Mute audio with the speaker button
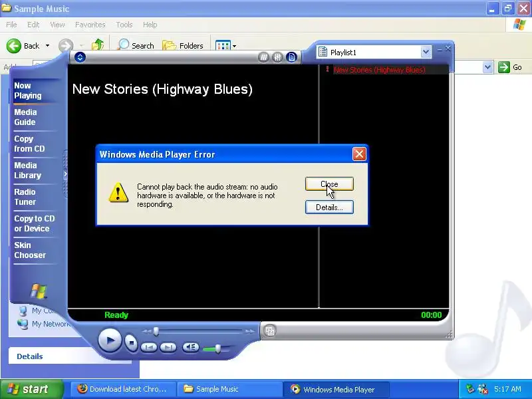This screenshot has width=532, height=399. click(191, 347)
